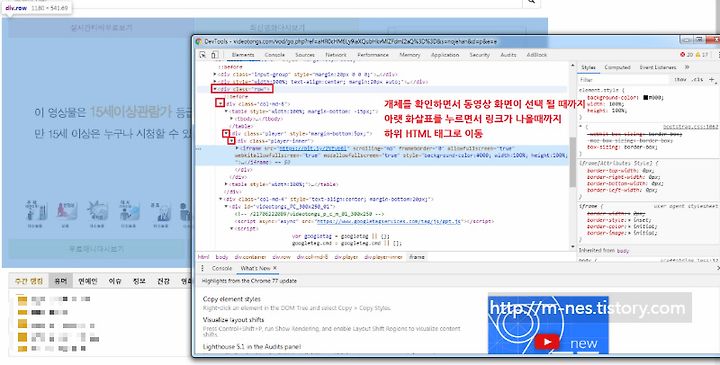720x365 pixels.
Task: Select the 유머 category tab on webpage
Action: click(x=61, y=281)
